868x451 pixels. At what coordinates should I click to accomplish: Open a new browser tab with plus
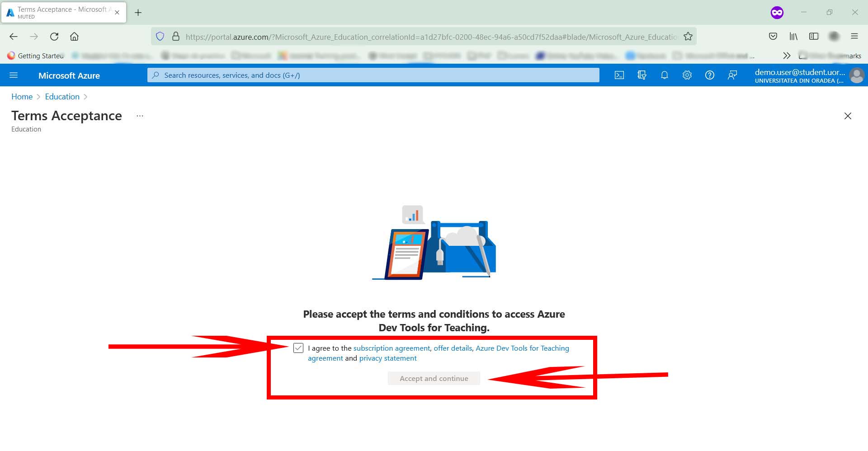138,13
